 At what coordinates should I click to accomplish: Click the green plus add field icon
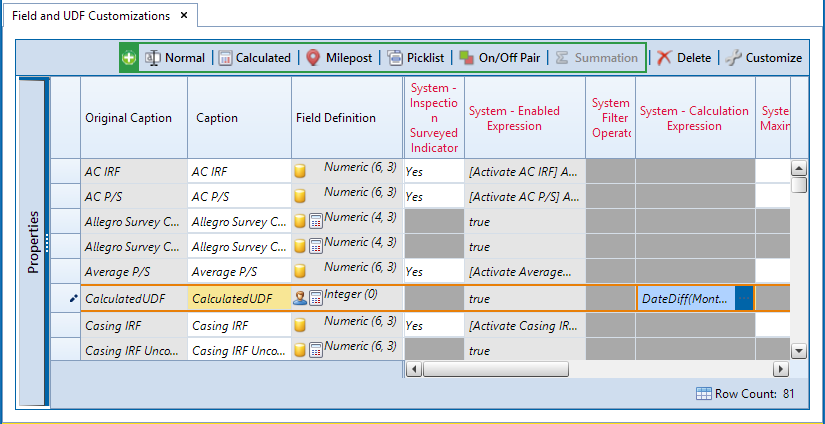pyautogui.click(x=128, y=58)
